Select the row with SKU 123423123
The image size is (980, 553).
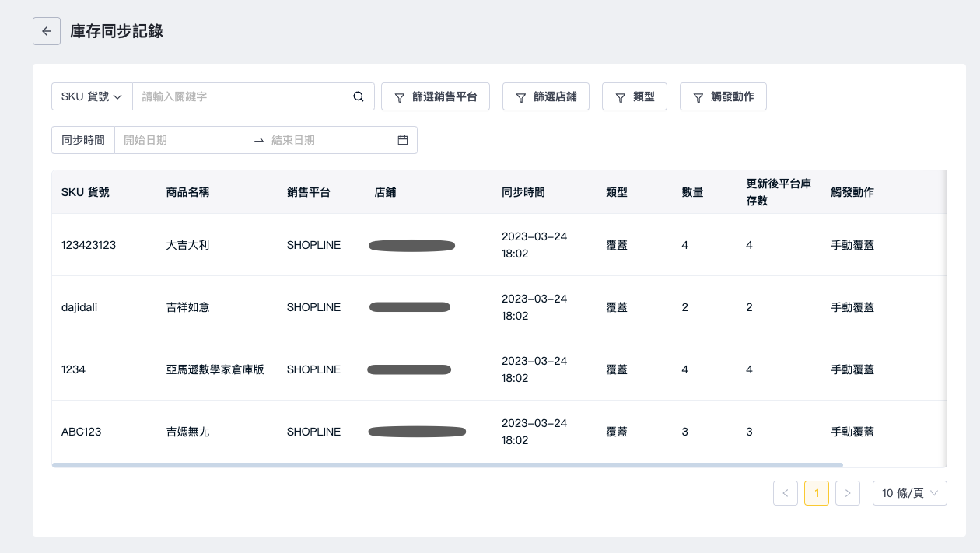pos(89,245)
